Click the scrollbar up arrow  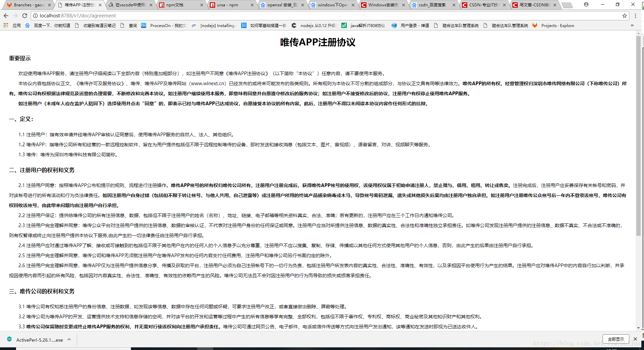[638, 33]
